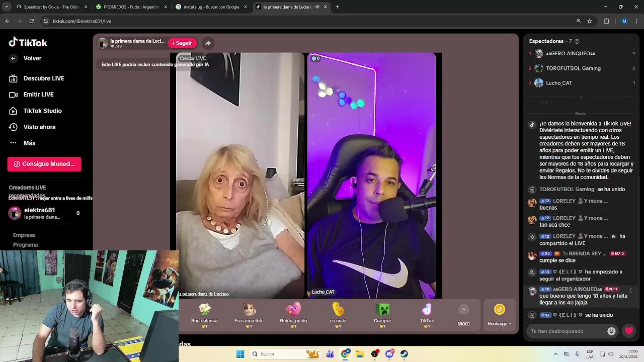Viewport: 644px width, 362px height.
Task: Open recommended creator elektra681
Action: coord(44,213)
